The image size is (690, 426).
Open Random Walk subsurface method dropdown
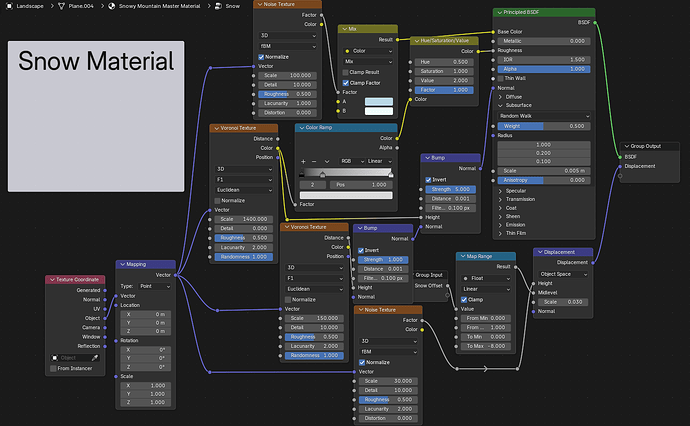coord(544,116)
